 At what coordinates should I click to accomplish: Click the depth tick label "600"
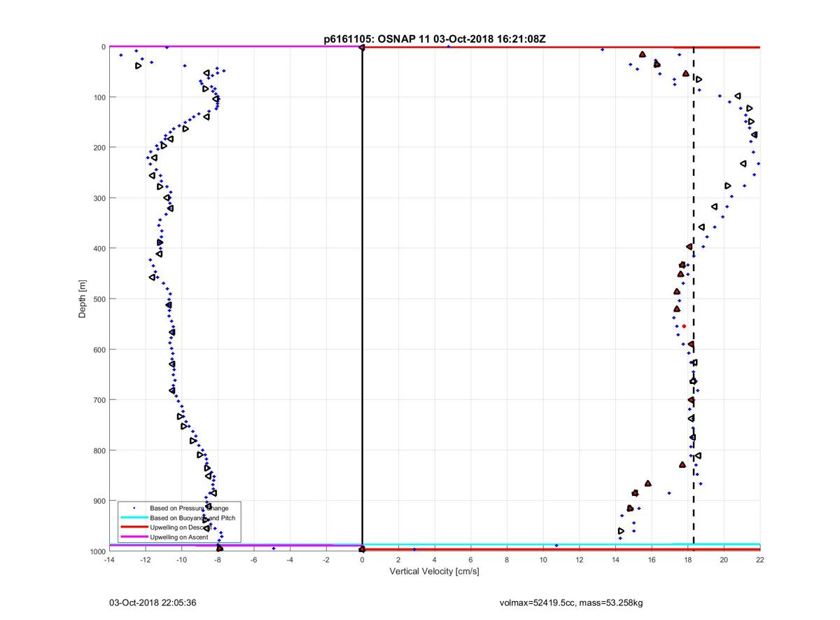99,350
